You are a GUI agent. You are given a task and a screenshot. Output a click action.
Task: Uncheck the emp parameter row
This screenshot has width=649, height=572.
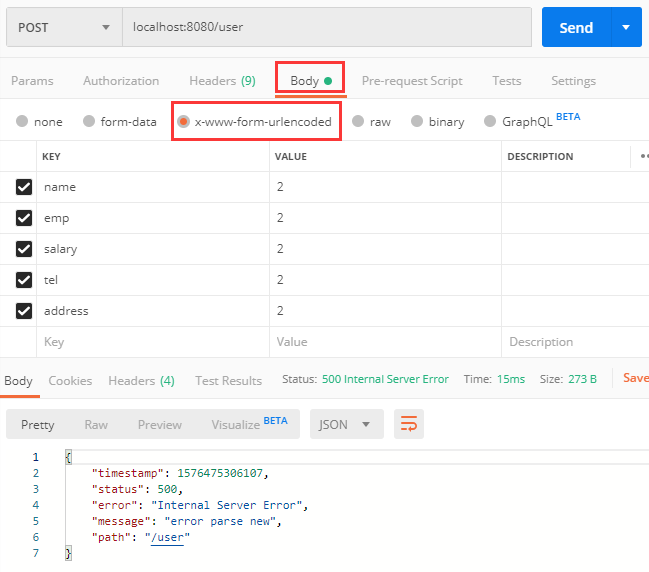(24, 218)
